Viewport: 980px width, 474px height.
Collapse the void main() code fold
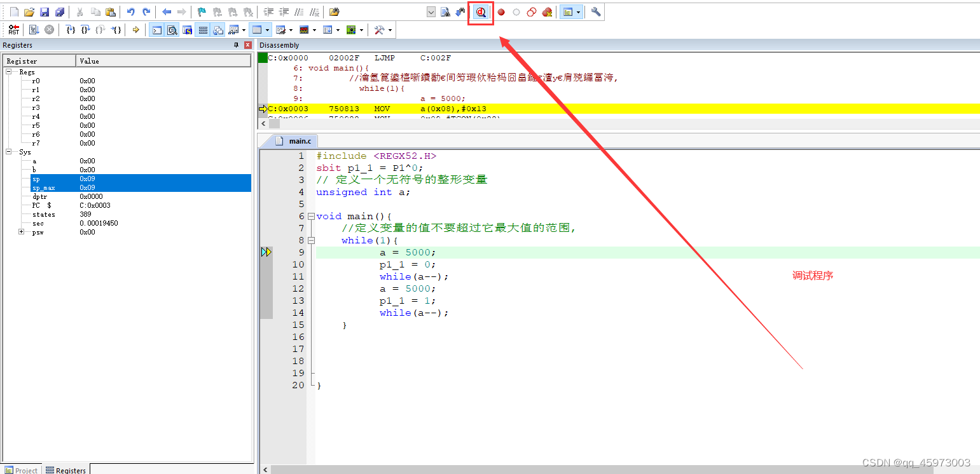click(311, 217)
